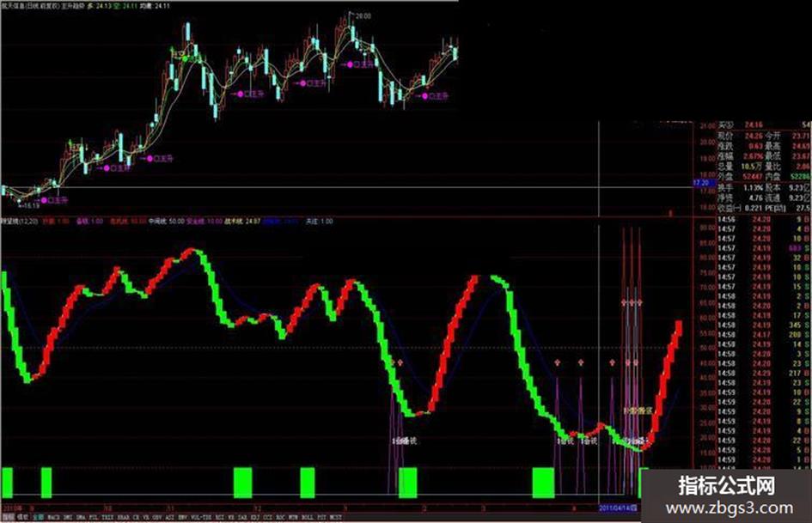The width and height of the screenshot is (812, 523).
Task: Click the 2011/04/14 date label on time axis
Action: pyautogui.click(x=619, y=508)
